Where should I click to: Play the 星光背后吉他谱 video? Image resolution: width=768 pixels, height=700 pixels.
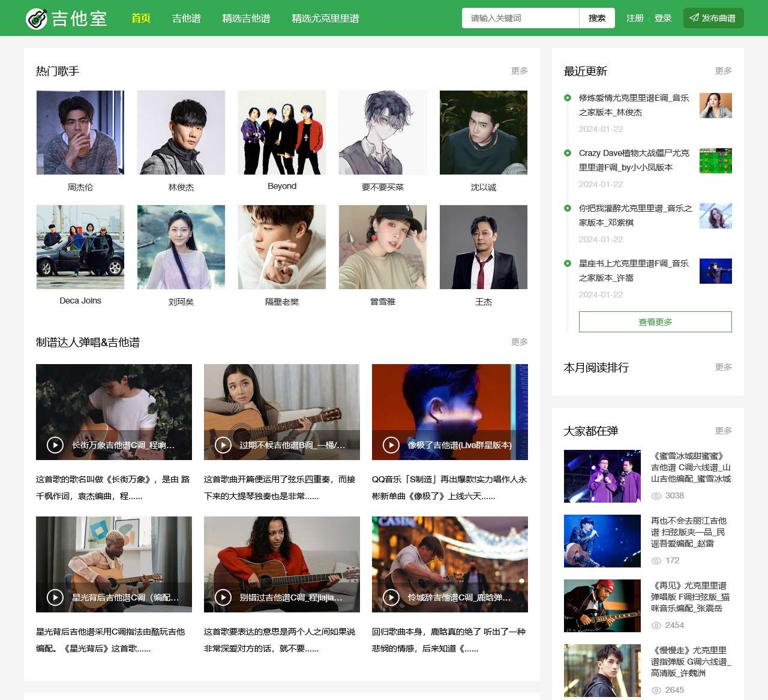tap(55, 597)
